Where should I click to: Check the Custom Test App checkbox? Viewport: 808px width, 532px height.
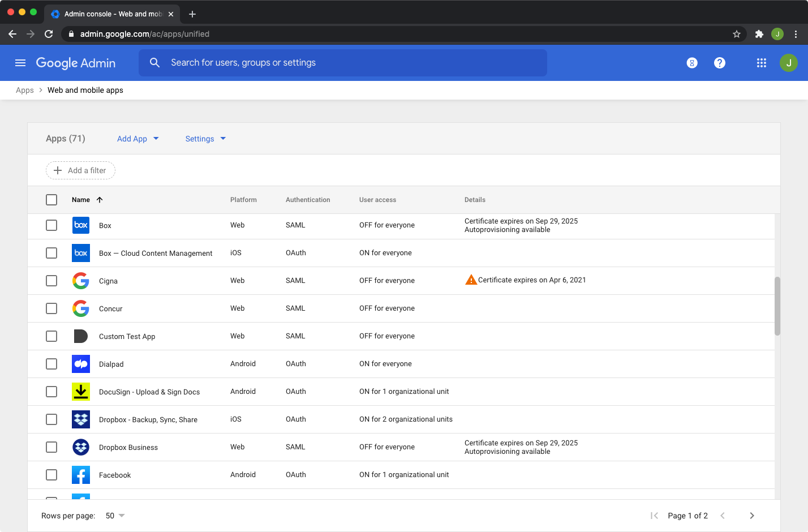click(51, 336)
